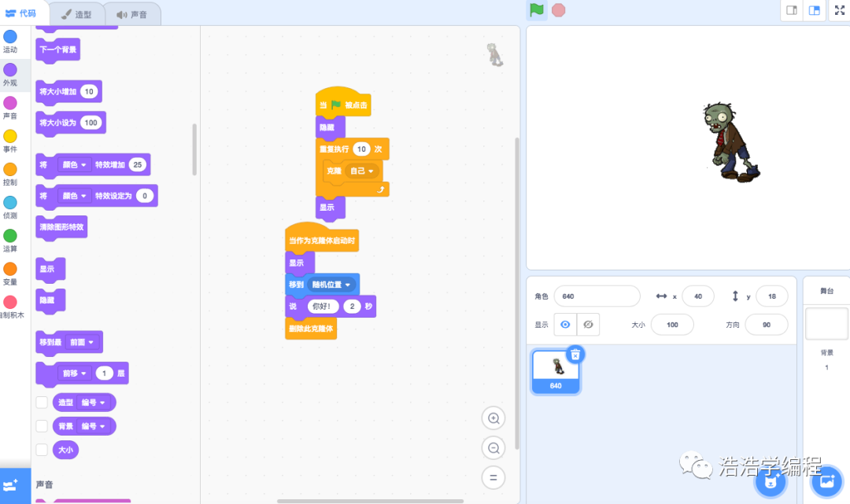The image size is (850, 504).
Task: Click the green flag to run the project
Action: (536, 9)
